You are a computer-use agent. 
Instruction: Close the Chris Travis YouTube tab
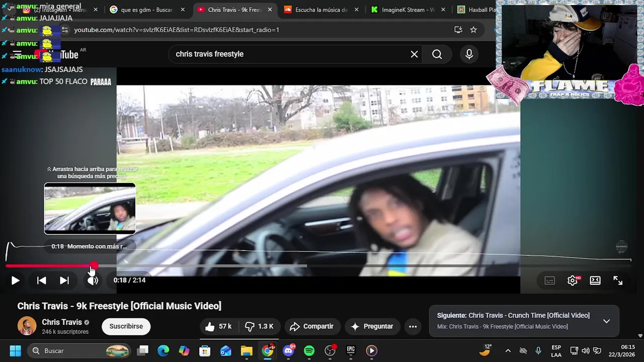270,10
